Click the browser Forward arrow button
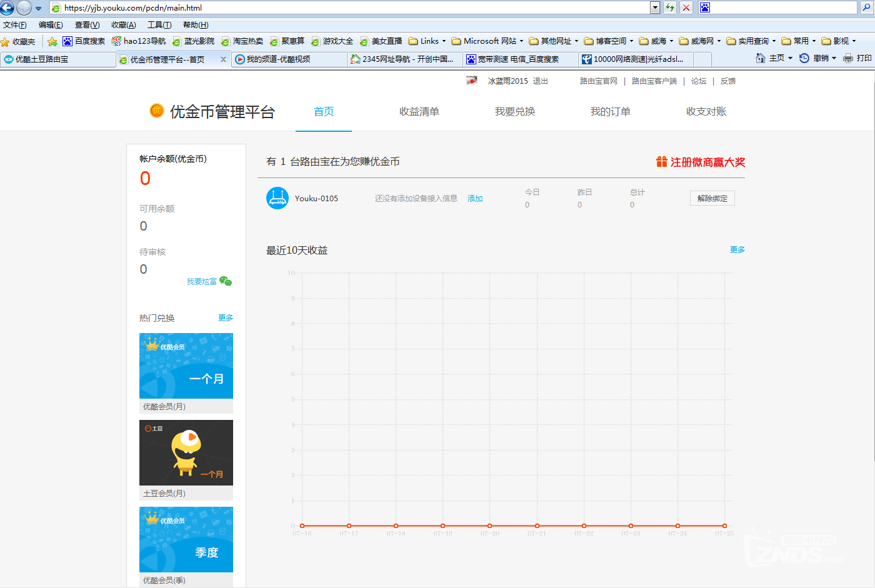The image size is (875, 588). (x=24, y=7)
